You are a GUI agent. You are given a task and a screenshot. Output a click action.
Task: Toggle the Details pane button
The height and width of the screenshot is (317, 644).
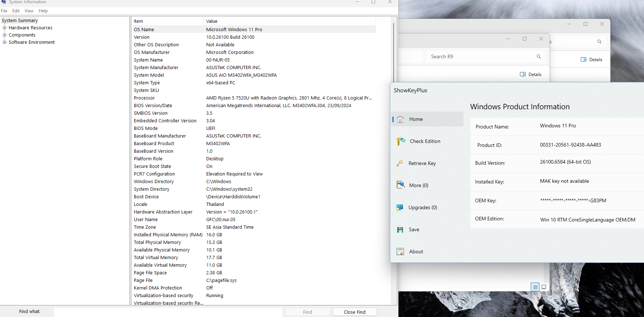[530, 75]
